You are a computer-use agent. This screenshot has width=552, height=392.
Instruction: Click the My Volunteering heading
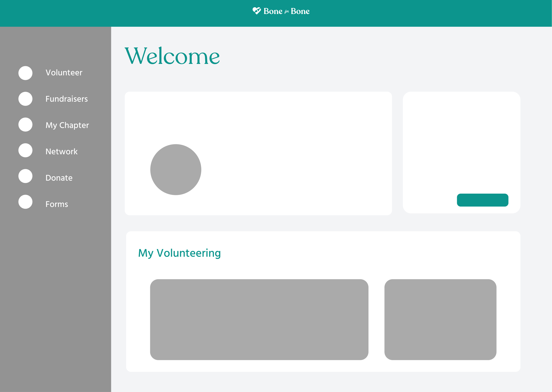pyautogui.click(x=179, y=253)
